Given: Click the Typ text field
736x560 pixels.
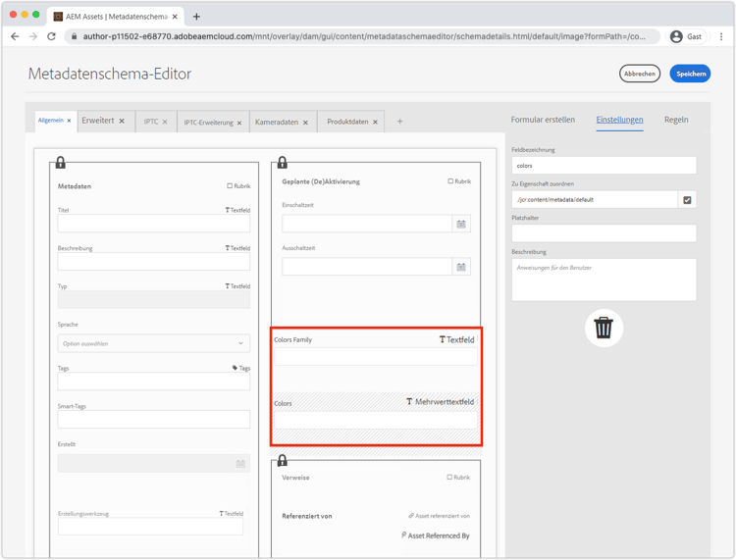Looking at the screenshot, I should point(153,300).
